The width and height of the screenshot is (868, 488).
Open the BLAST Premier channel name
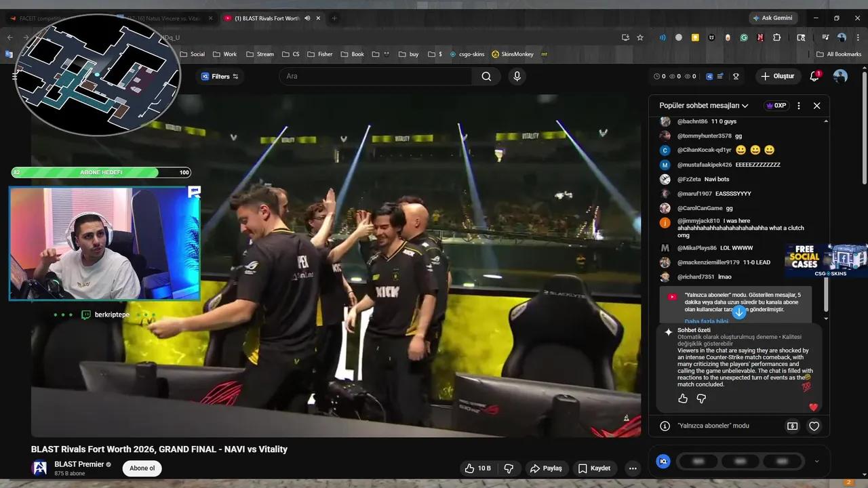(79, 464)
